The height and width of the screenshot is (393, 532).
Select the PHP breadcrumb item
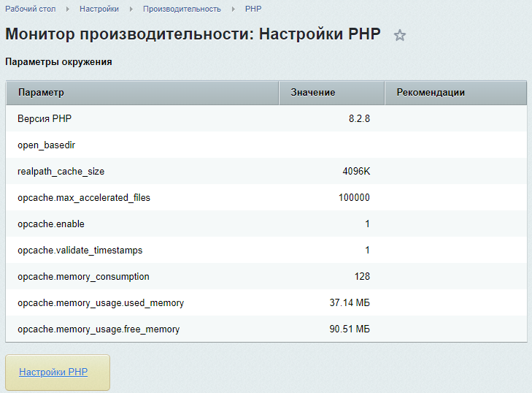pyautogui.click(x=253, y=9)
